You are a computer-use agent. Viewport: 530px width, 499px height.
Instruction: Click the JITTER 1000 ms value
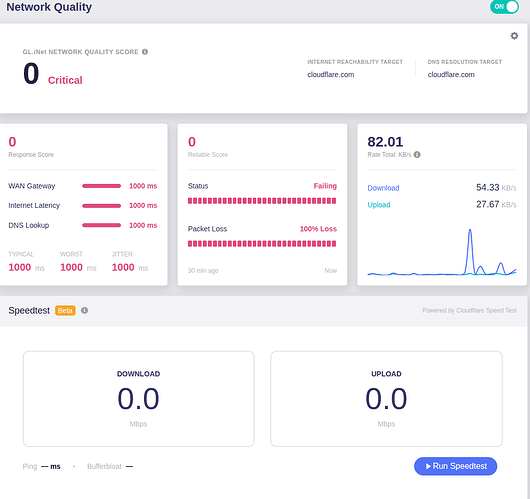click(130, 268)
